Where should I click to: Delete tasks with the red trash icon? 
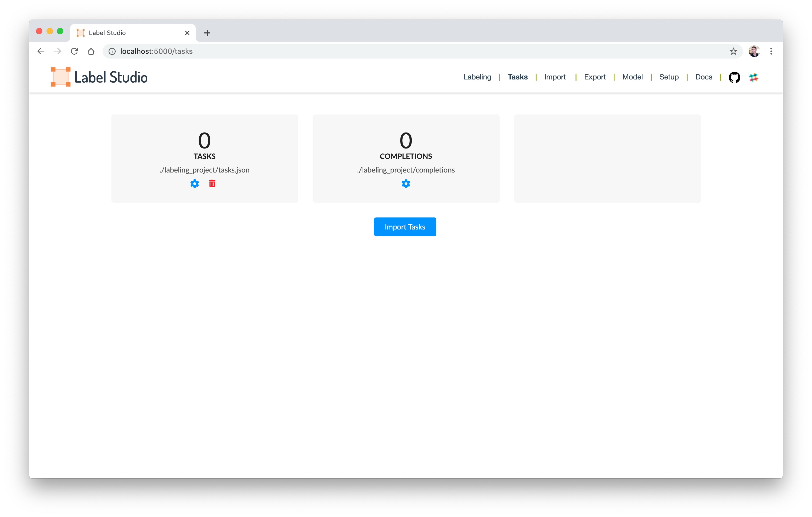coord(212,184)
